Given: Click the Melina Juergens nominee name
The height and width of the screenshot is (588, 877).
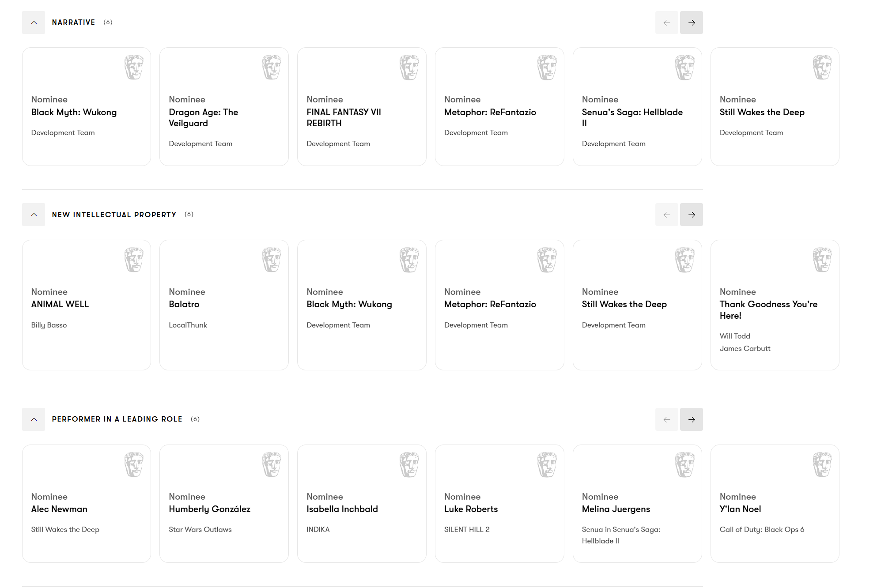Looking at the screenshot, I should (x=616, y=509).
